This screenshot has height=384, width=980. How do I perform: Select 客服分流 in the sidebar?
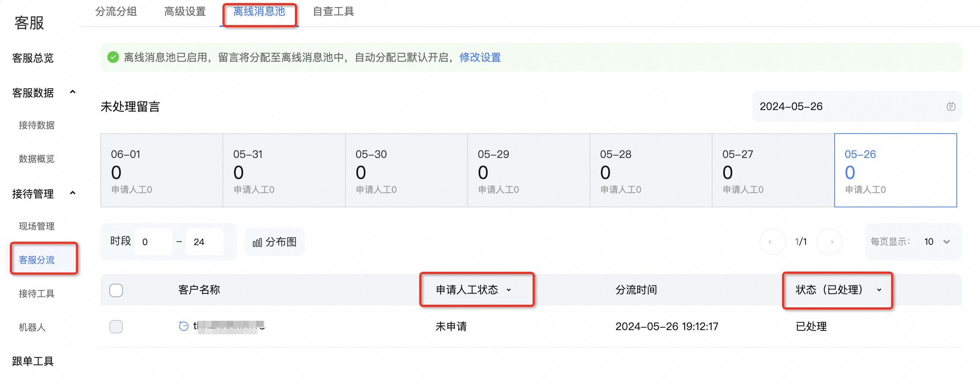click(36, 260)
